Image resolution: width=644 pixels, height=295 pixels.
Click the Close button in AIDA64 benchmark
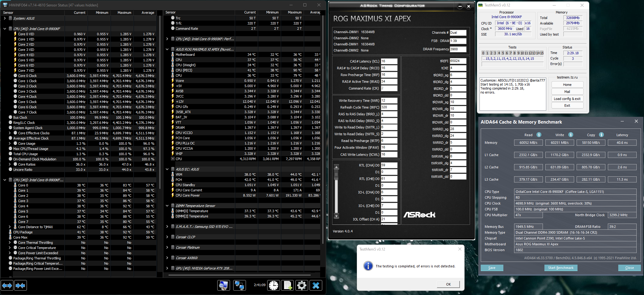coord(629,268)
